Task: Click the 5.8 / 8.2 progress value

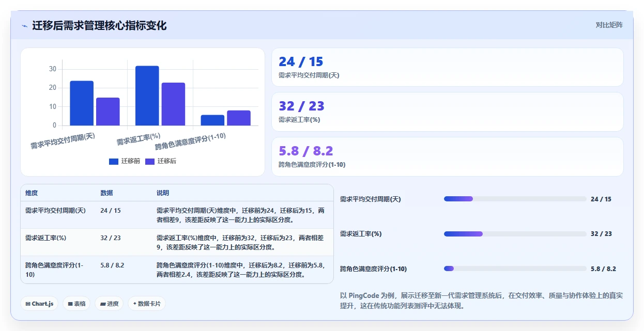Action: [603, 269]
